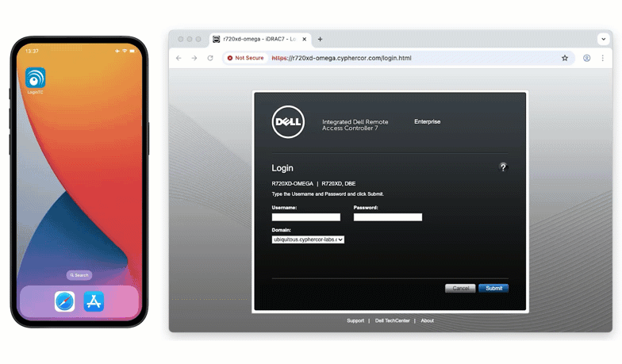Go back to the previous page
Screen dimensions: 622x364
(179, 58)
